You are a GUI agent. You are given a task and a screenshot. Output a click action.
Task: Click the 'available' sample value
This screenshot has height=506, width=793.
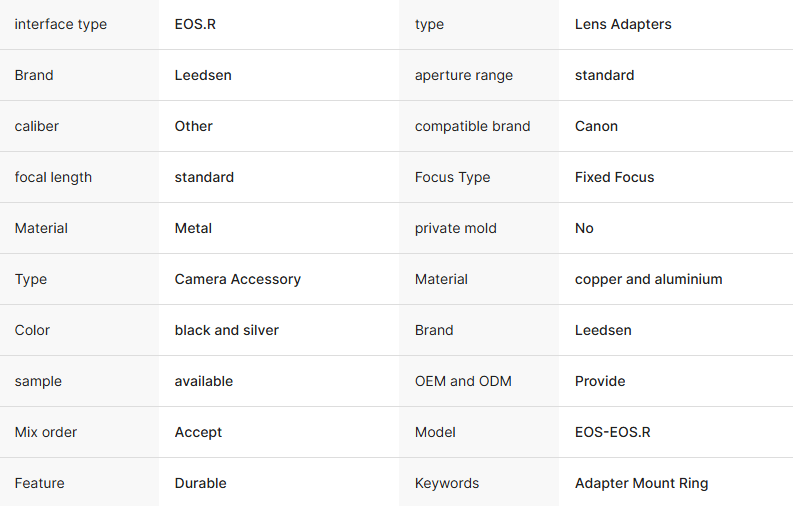tap(203, 381)
